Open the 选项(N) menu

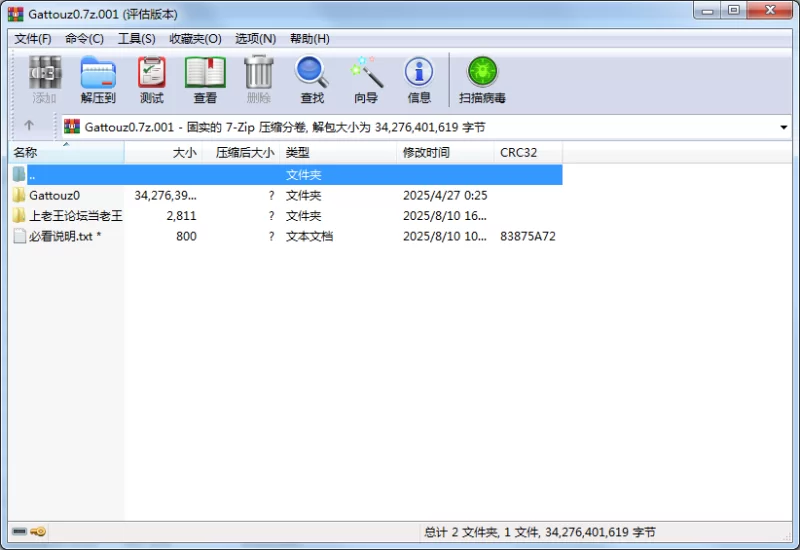[x=255, y=39]
